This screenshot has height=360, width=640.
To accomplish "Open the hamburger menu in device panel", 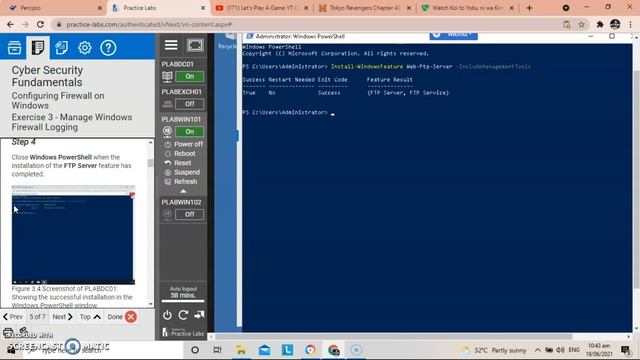I will 171,45.
